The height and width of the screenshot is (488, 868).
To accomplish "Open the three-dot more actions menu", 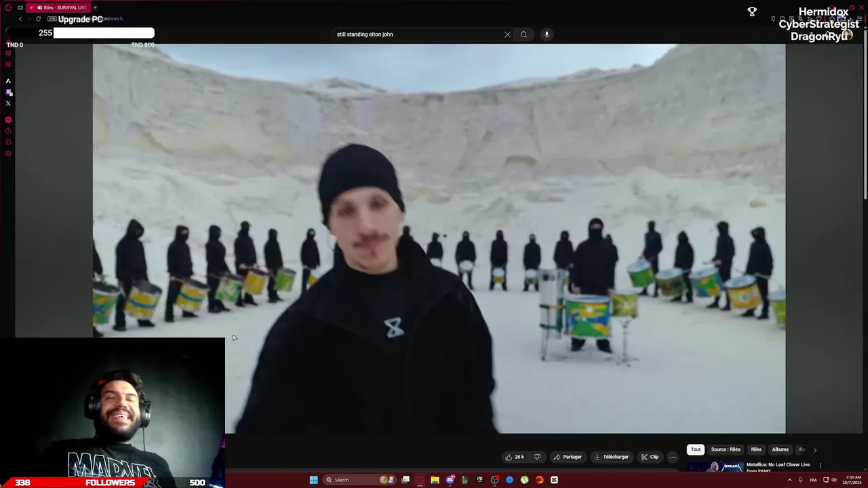I will 673,457.
